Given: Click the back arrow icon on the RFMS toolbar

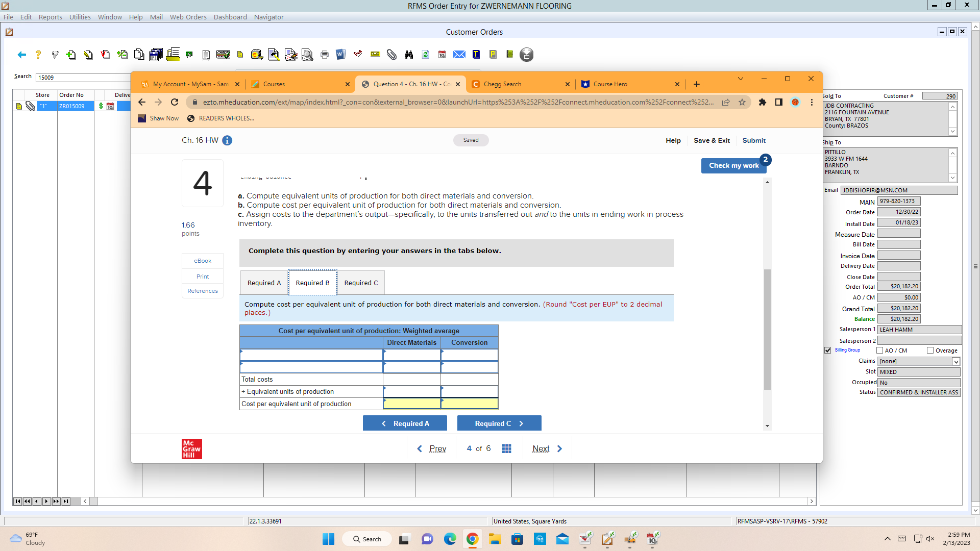Looking at the screenshot, I should 21,55.
